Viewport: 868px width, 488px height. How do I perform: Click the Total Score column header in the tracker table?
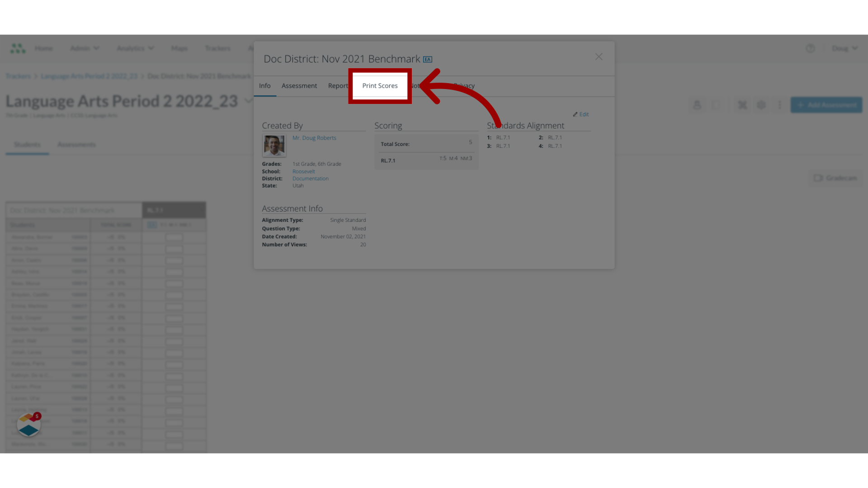tap(116, 225)
